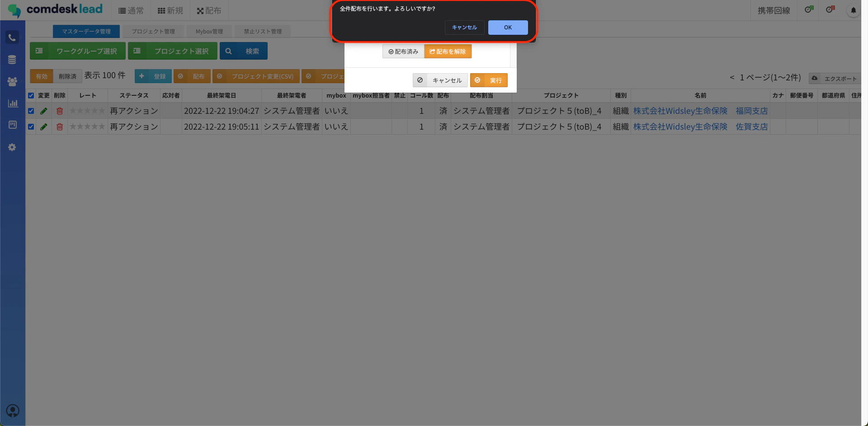Go to previous page with < arrow

pos(732,78)
